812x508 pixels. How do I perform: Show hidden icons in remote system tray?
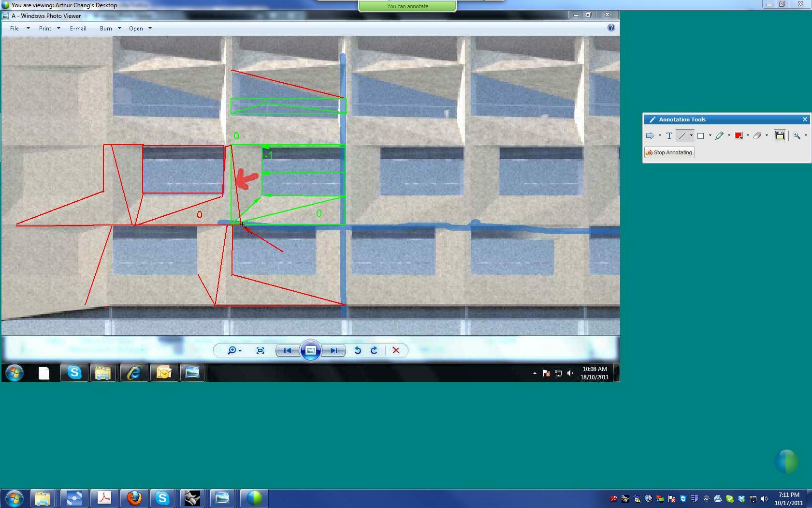tap(535, 373)
